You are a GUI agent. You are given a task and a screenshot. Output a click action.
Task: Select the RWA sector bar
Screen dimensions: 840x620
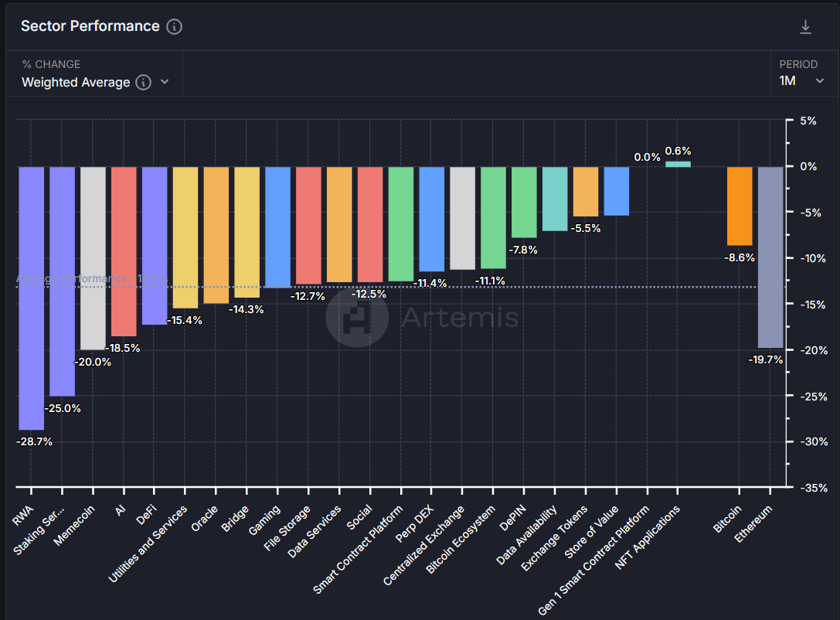pos(30,298)
